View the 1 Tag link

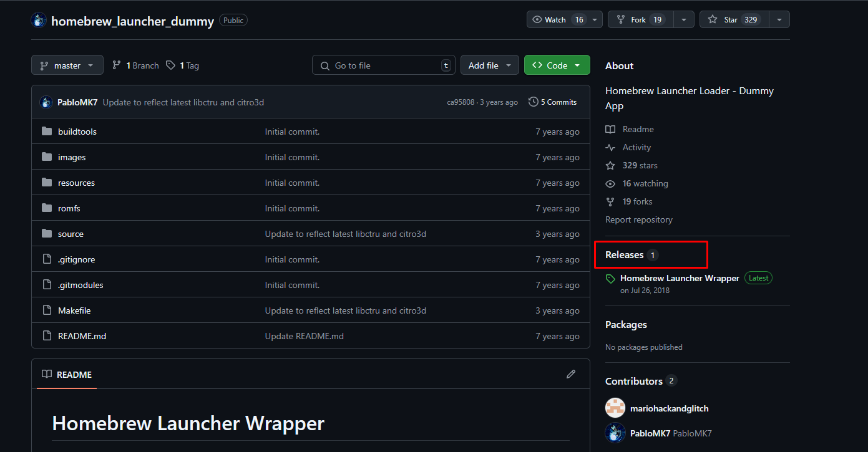[x=183, y=65]
